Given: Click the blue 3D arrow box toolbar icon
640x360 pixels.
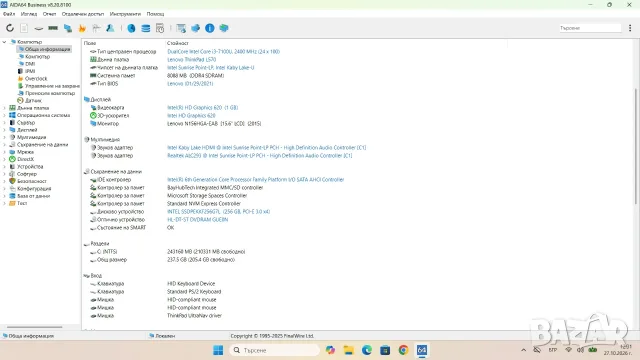Looking at the screenshot, I should pos(196,28).
